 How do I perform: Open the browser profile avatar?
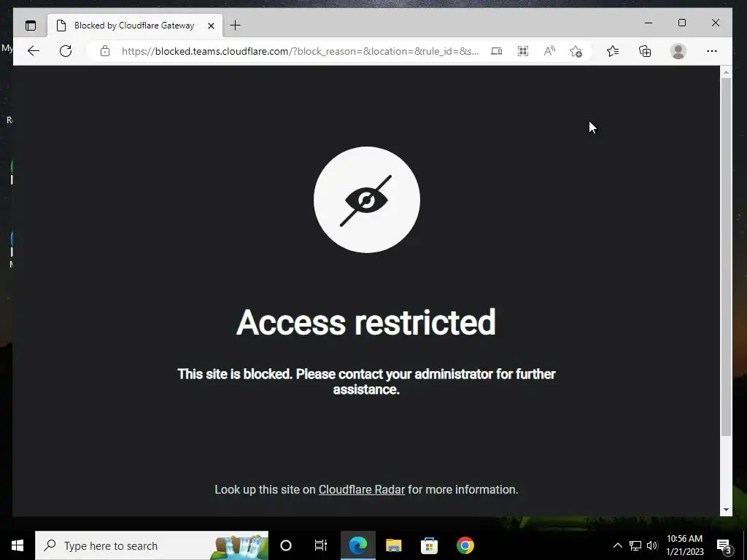(x=678, y=51)
